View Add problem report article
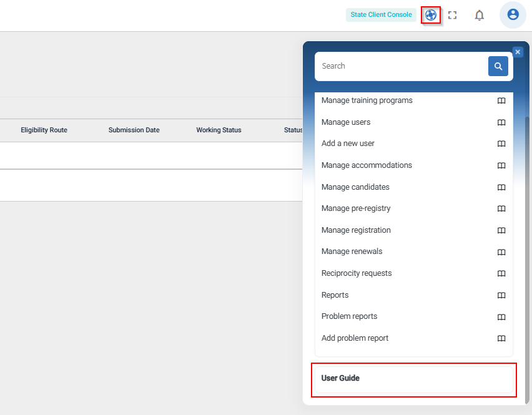 point(355,338)
